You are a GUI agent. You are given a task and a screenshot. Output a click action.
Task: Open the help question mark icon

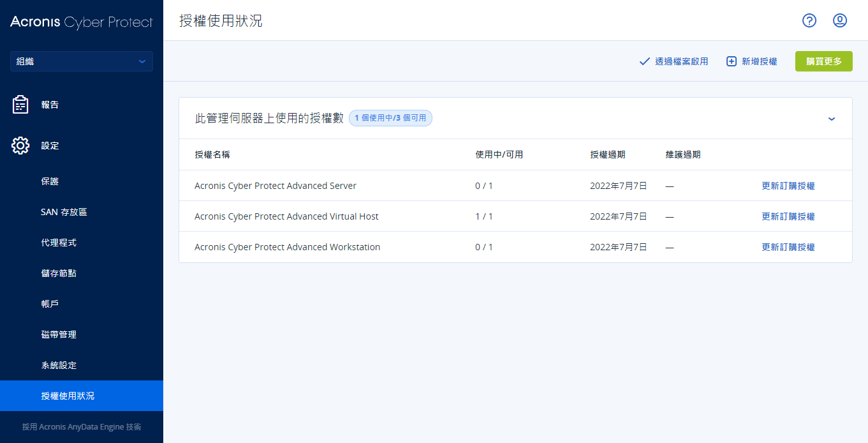tap(809, 20)
